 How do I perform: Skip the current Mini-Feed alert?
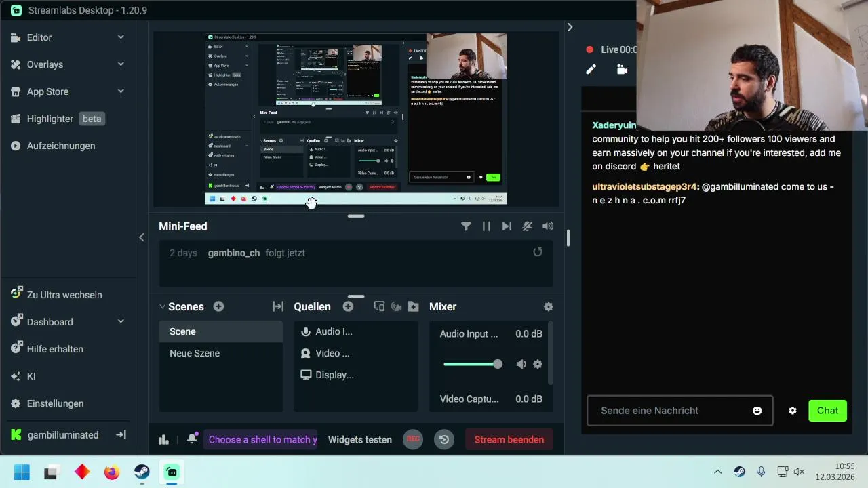point(507,226)
